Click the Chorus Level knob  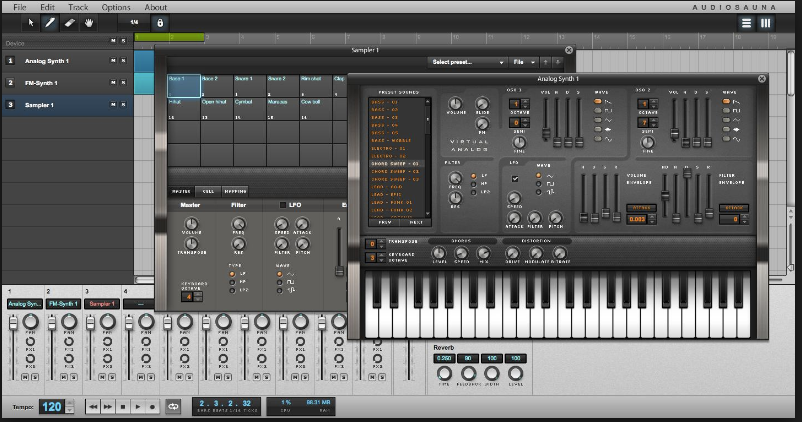pyautogui.click(x=439, y=253)
